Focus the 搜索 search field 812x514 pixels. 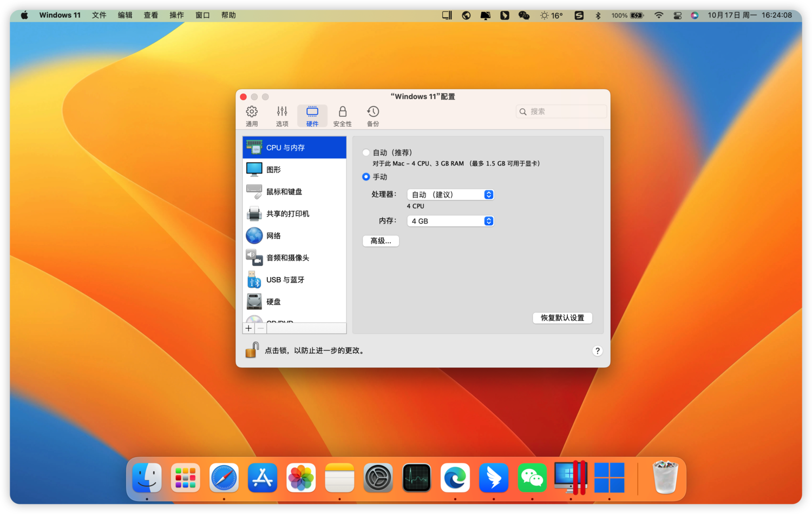click(561, 111)
